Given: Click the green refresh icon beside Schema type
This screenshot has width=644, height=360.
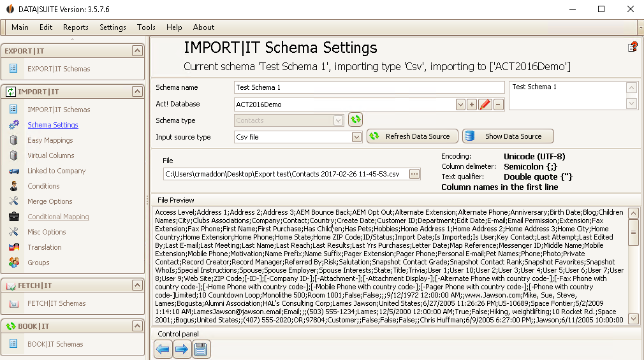Looking at the screenshot, I should click(355, 120).
